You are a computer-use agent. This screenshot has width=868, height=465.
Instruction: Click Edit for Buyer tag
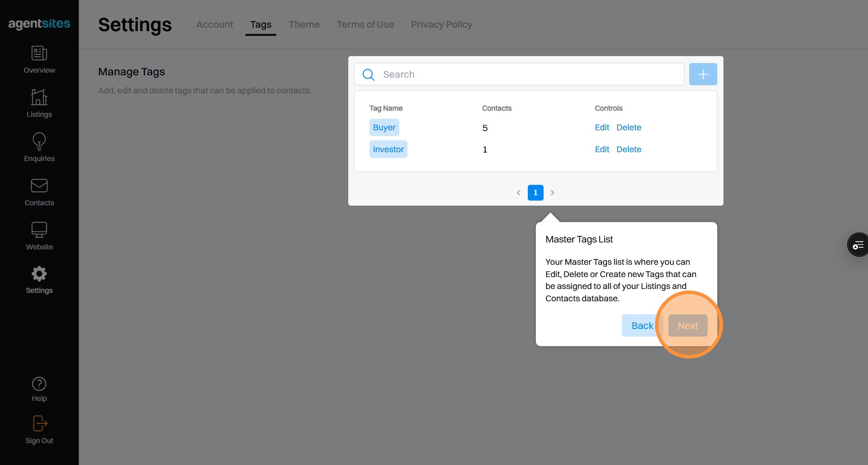coord(602,128)
